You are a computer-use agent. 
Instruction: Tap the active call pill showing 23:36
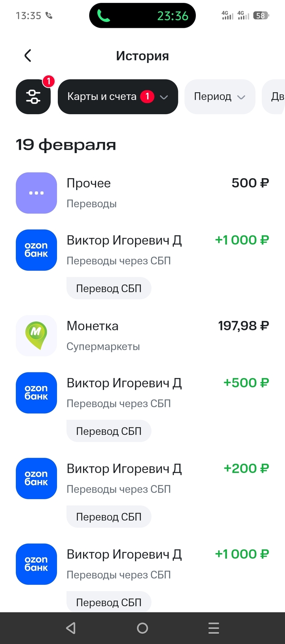pos(142,15)
